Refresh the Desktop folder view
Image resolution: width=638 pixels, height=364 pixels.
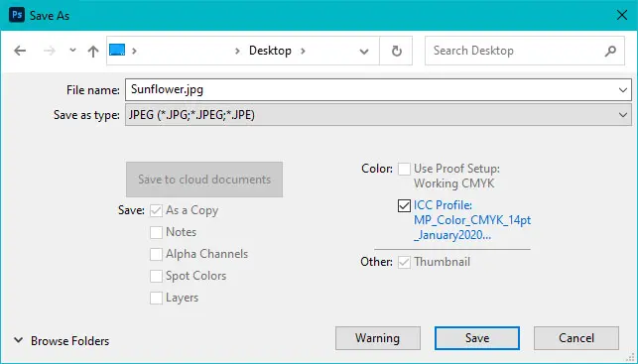[x=396, y=51]
